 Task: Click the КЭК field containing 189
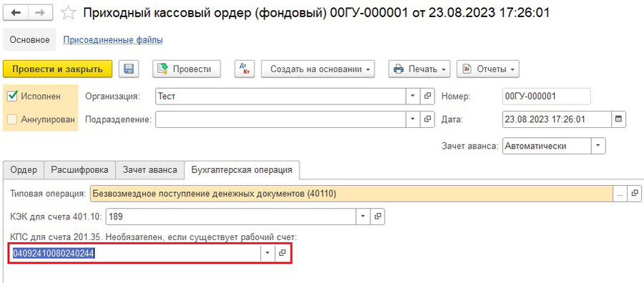(232, 217)
